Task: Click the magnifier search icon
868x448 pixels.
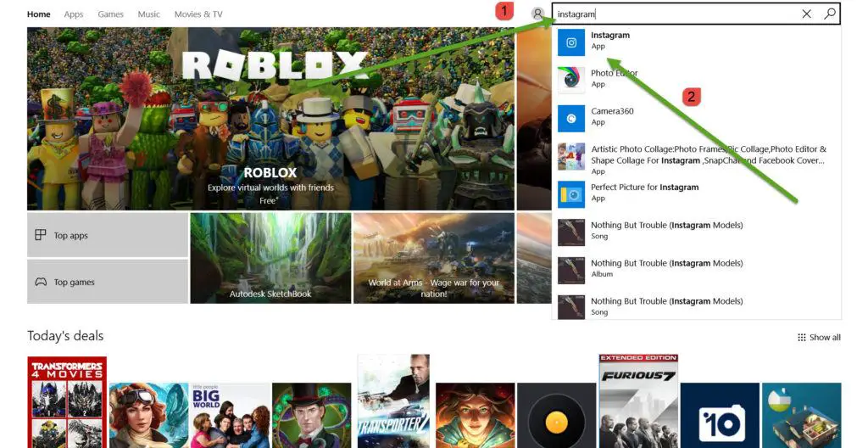Action: point(829,14)
